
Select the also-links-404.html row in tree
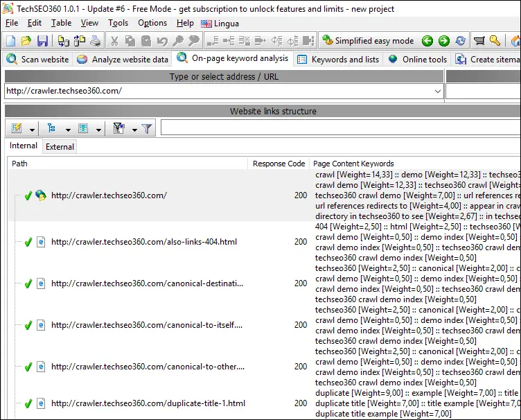(x=143, y=242)
